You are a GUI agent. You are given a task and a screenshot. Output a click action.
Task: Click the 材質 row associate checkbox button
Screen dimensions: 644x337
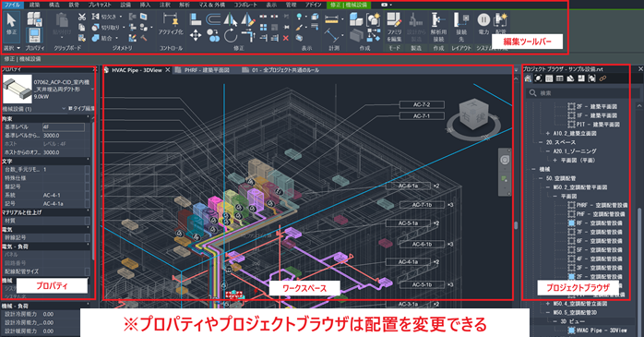pos(88,221)
